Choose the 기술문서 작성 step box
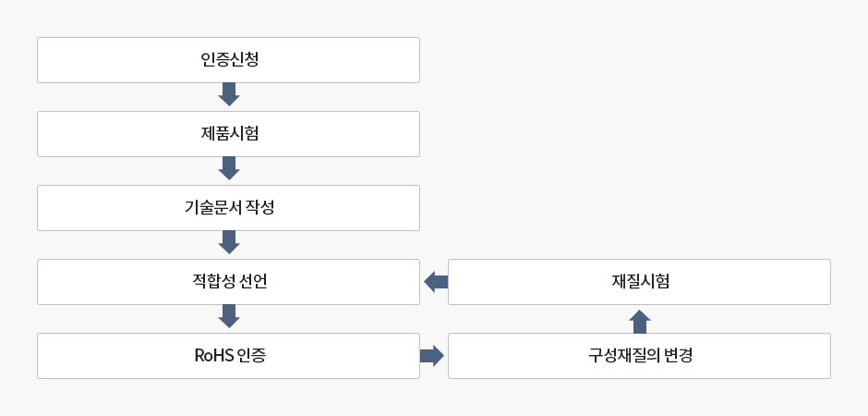 [111, 208]
